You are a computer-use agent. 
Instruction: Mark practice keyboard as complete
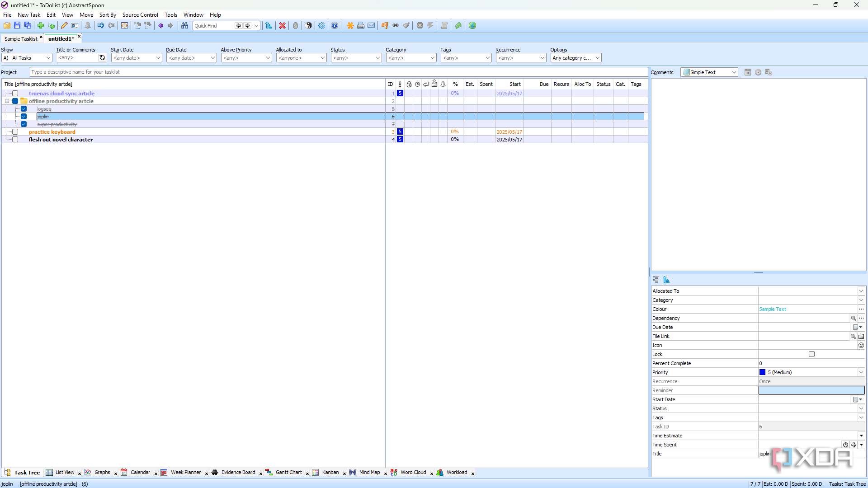coord(15,132)
